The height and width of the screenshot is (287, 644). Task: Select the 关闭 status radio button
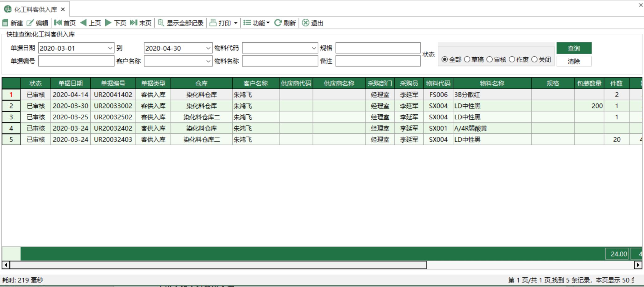[x=534, y=59]
